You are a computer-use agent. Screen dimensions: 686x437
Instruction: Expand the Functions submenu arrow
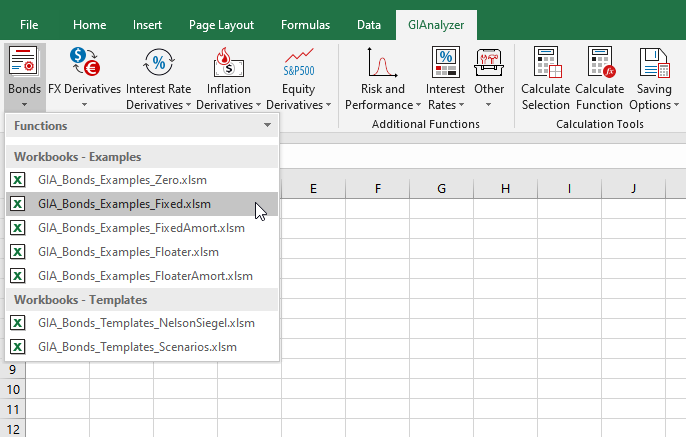pos(267,126)
